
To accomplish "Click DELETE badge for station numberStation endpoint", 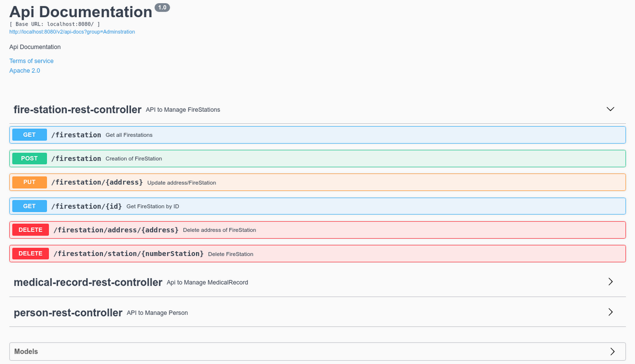I will click(x=31, y=254).
